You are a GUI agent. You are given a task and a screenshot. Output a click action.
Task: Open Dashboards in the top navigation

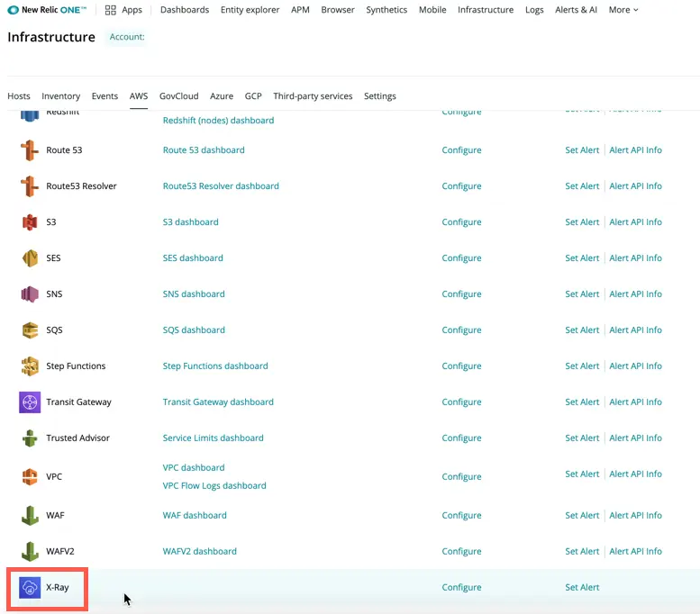[x=185, y=10]
